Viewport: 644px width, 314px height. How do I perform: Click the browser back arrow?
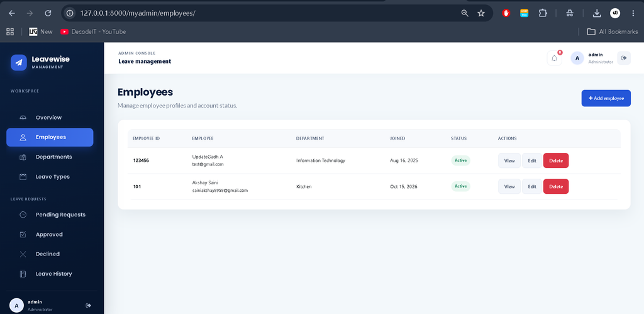[x=11, y=13]
